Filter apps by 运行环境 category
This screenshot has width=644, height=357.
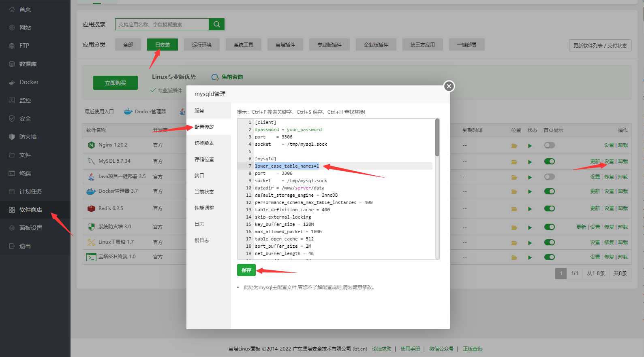click(x=201, y=45)
